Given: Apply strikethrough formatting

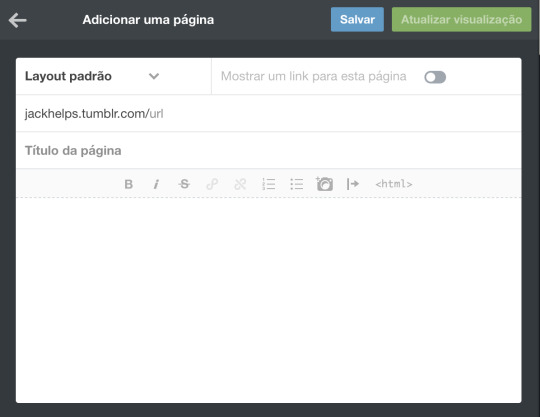Looking at the screenshot, I should [x=184, y=184].
